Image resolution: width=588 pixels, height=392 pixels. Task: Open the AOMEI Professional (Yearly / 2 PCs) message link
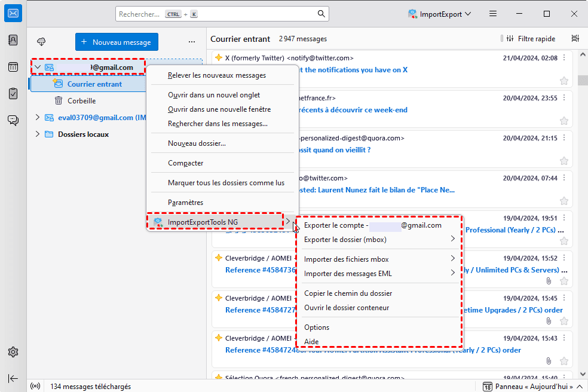(x=514, y=230)
